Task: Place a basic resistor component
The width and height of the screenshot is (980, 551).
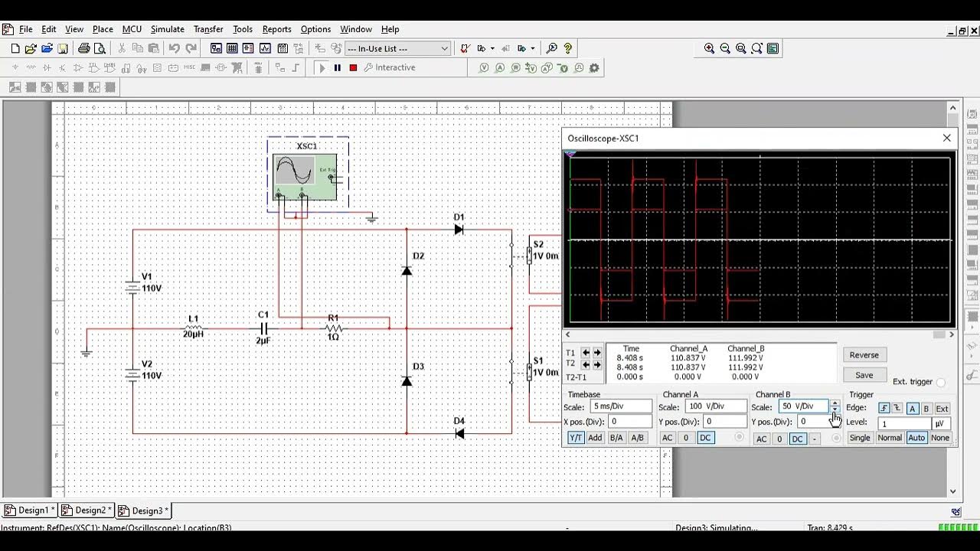Action: coord(31,67)
